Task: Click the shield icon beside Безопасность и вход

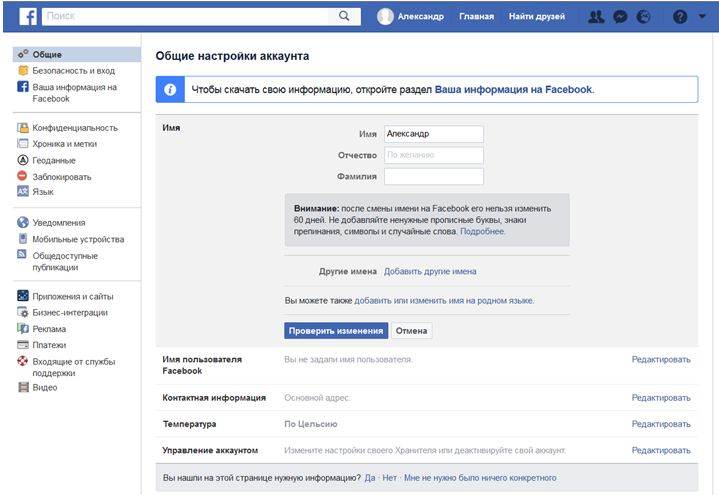Action: click(23, 71)
